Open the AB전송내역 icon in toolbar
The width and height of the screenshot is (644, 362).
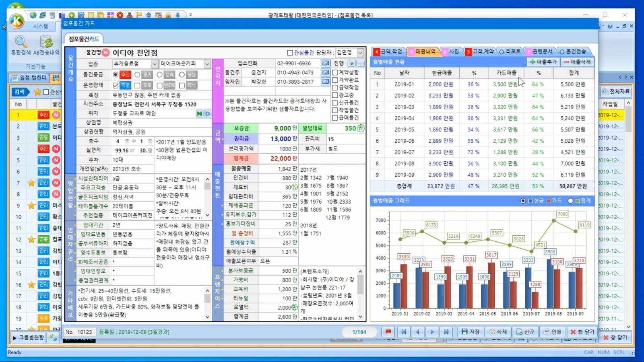(x=46, y=42)
